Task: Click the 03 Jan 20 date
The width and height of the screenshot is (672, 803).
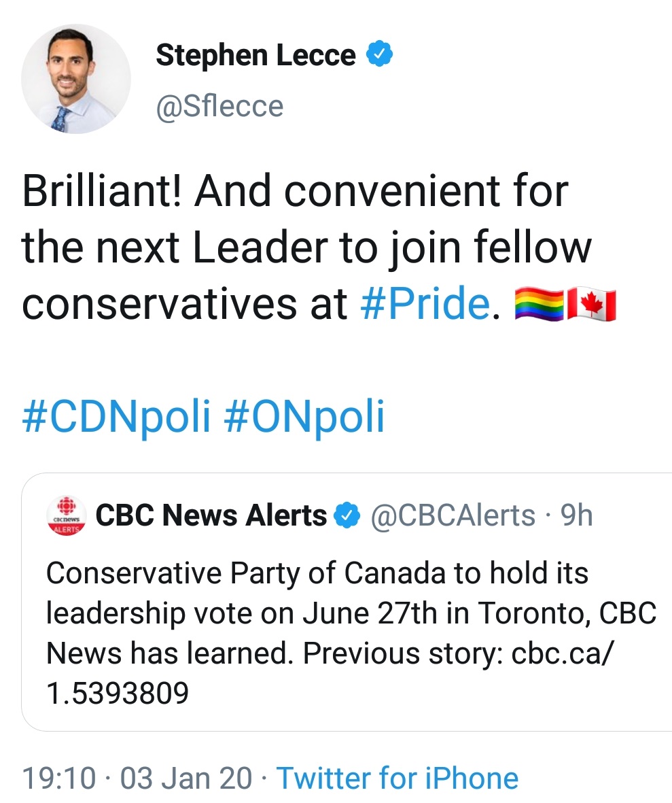Action: pos(185,778)
